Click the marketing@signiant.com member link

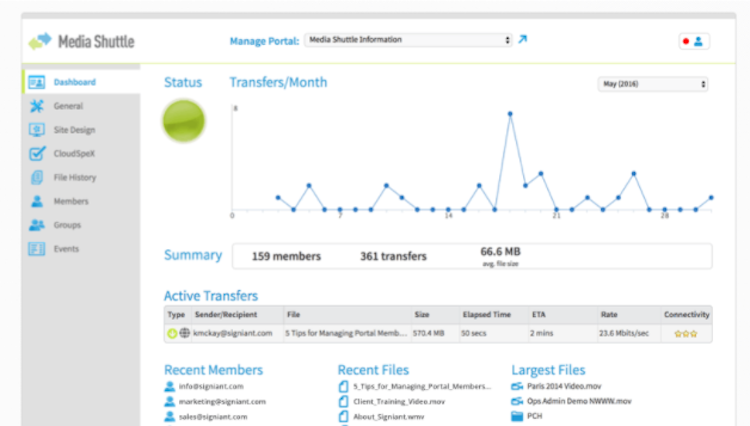pos(222,402)
